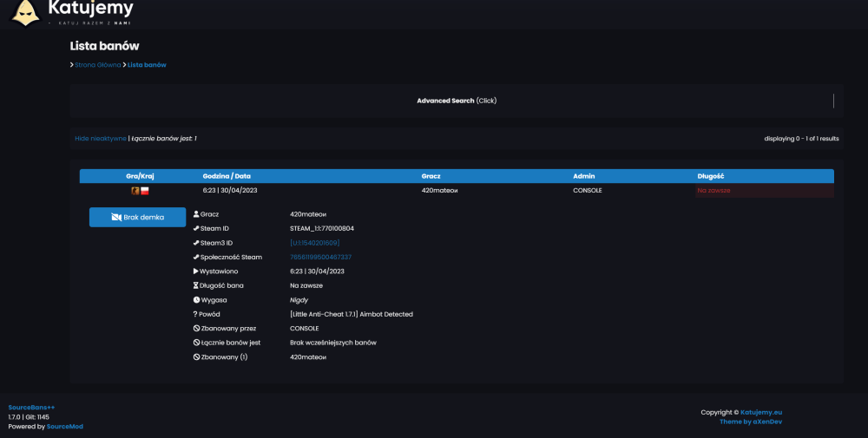
Task: Click the Gra/Kraj column header
Action: (140, 176)
